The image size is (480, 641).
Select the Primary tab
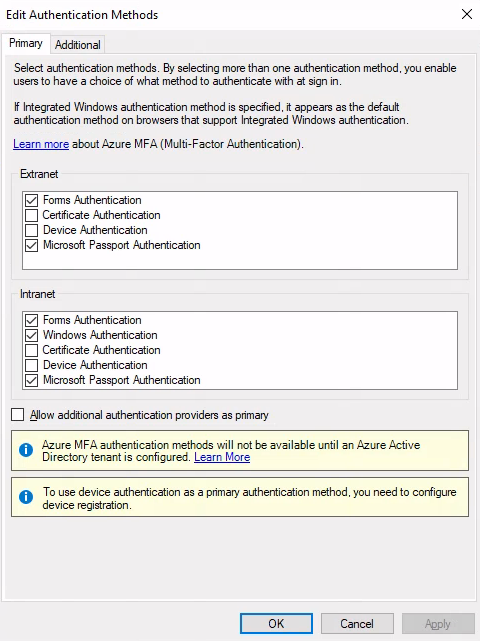26,43
